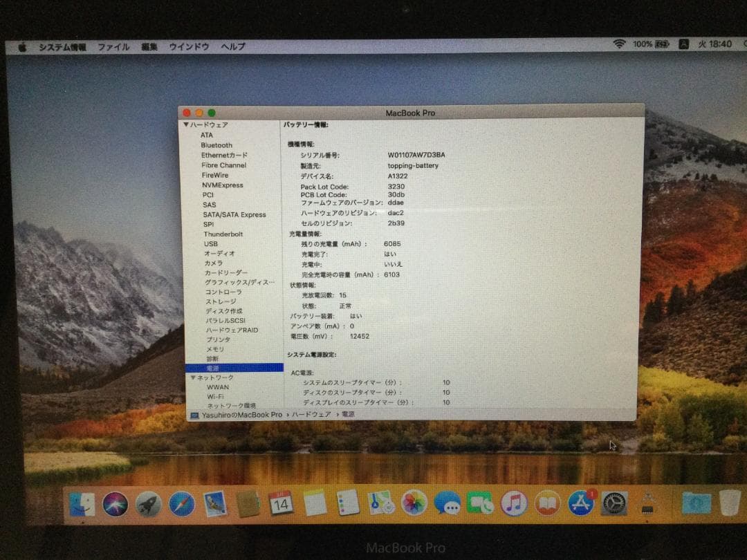Open the Apple menu
The width and height of the screenshot is (747, 560).
(22, 47)
